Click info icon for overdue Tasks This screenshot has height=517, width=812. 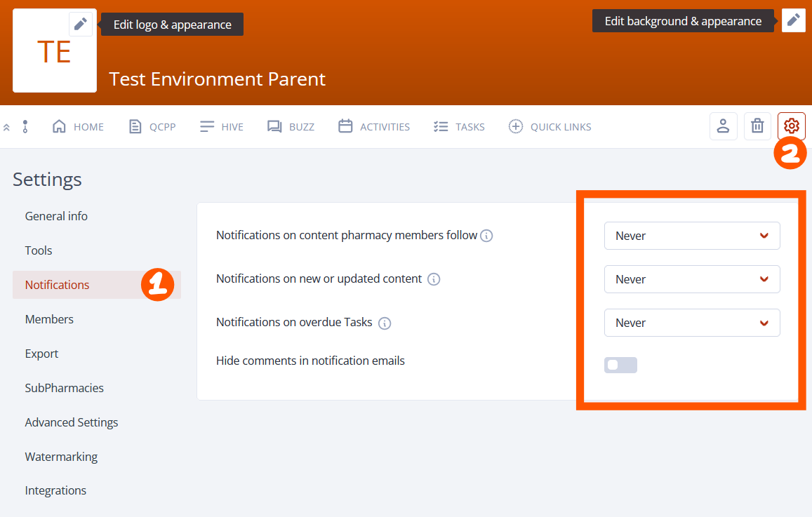(385, 323)
